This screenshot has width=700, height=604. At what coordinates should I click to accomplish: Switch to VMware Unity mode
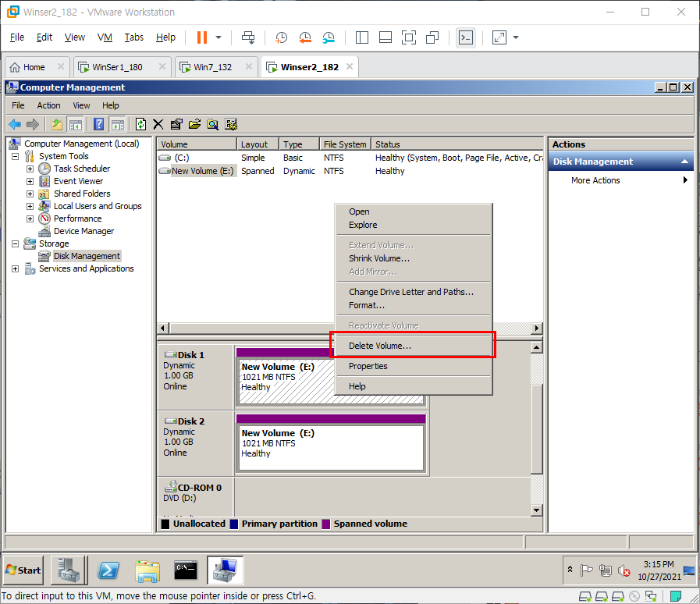pos(432,37)
